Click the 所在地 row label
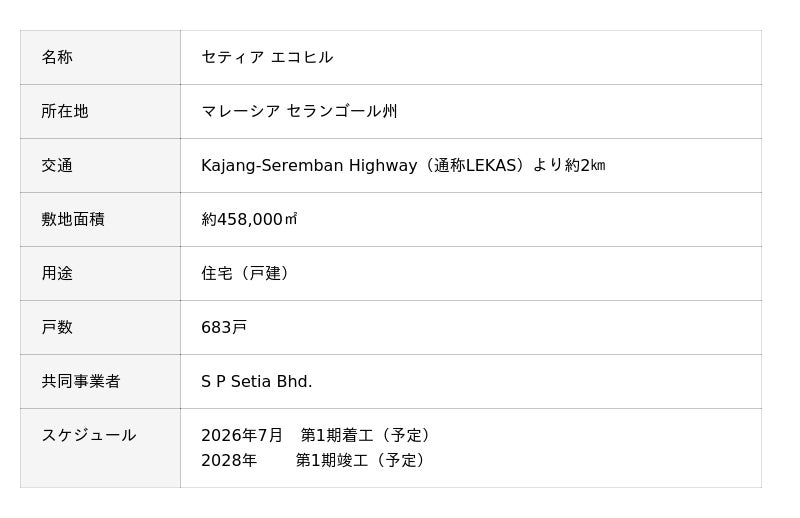800x518 pixels. [x=65, y=111]
